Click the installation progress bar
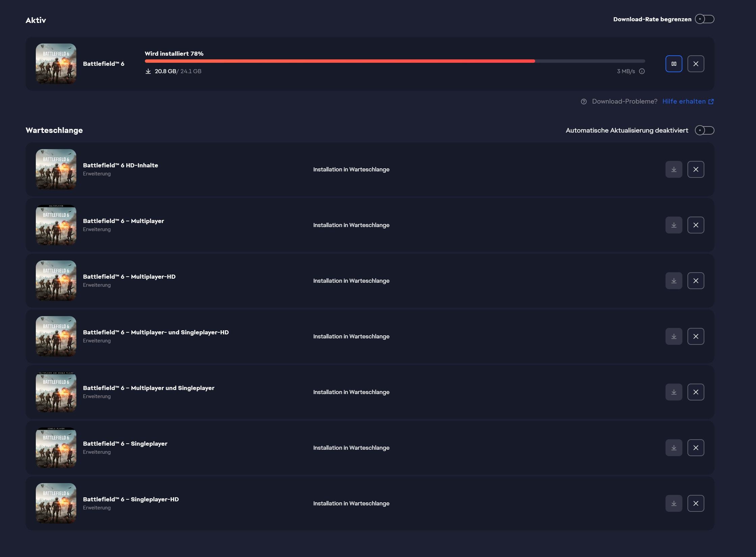756x557 pixels. tap(394, 61)
